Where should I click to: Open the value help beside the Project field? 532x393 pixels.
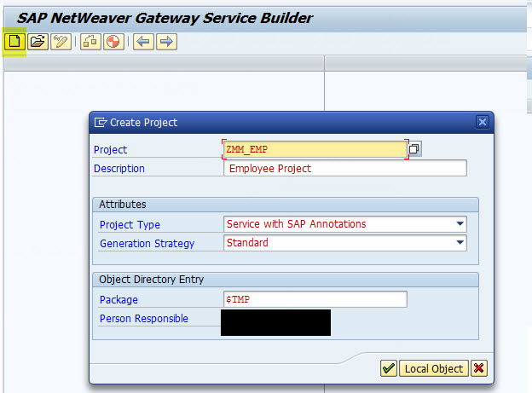tap(414, 149)
